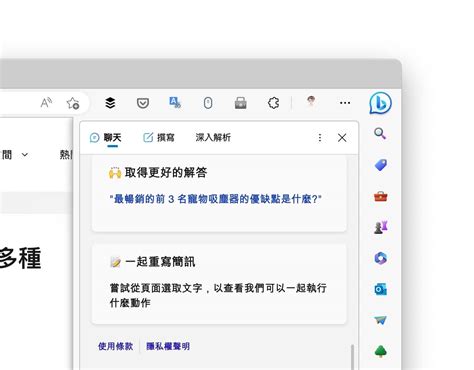Open the Pocket extension icon
Screen dimensions: 474x370
(x=143, y=103)
